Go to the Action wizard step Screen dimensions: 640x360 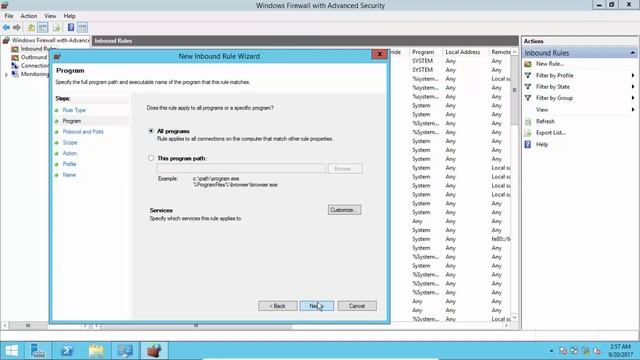(70, 153)
